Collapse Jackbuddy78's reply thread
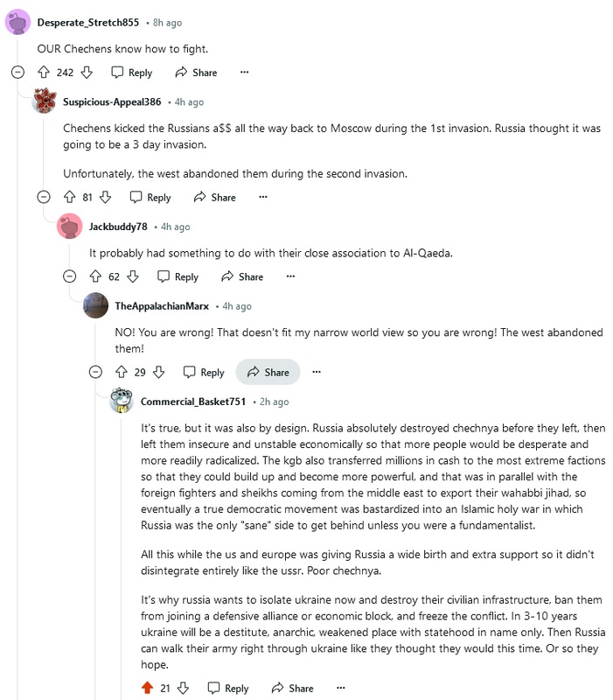 [x=71, y=276]
